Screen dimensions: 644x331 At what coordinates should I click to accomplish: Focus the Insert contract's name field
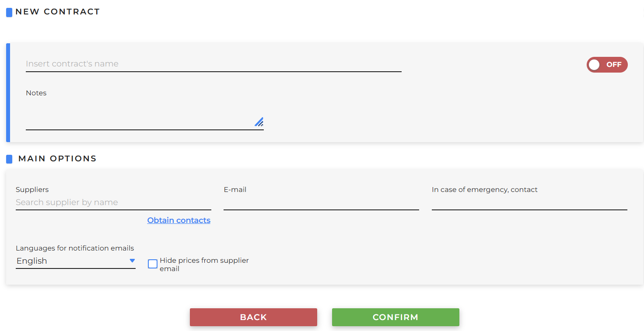coord(213,64)
